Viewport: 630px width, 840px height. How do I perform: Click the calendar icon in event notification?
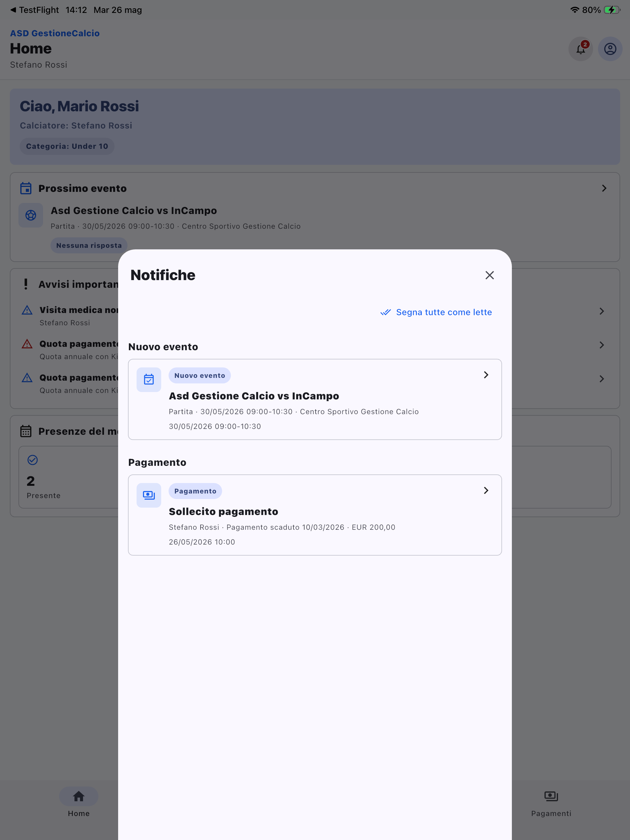tap(149, 379)
